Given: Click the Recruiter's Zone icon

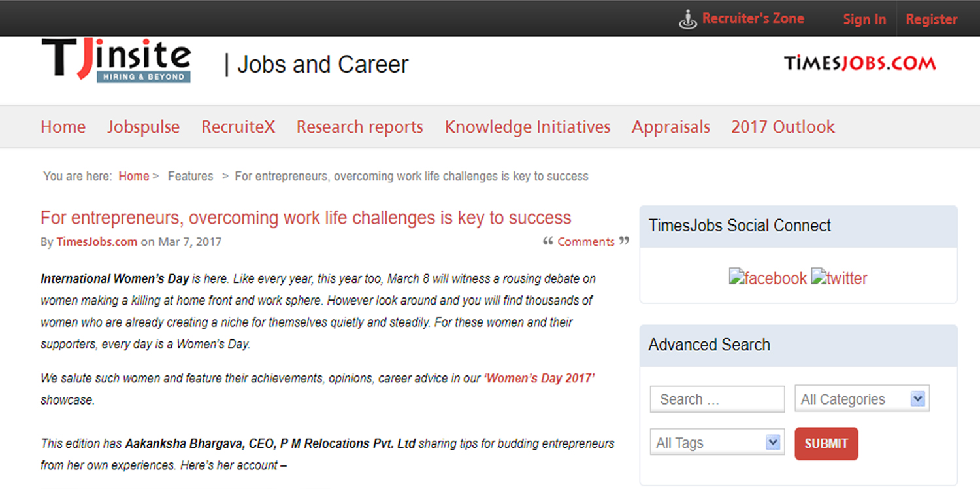Looking at the screenshot, I should pyautogui.click(x=688, y=20).
